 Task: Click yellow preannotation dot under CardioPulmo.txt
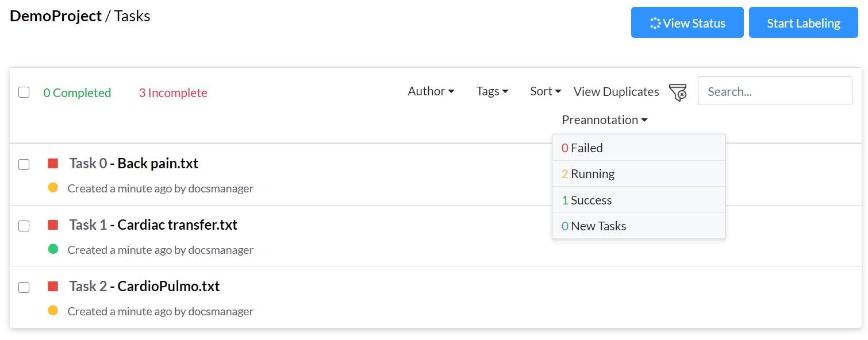click(x=53, y=310)
